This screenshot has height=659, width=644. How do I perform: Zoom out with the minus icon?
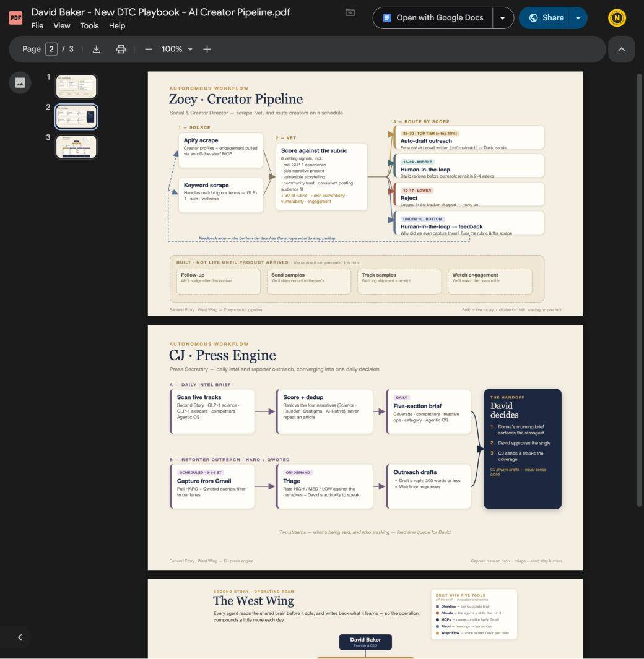pyautogui.click(x=148, y=49)
